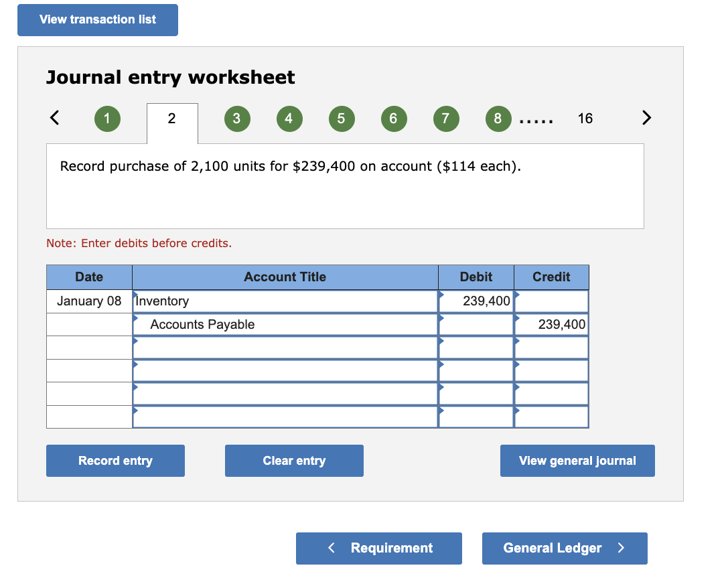The image size is (726, 588).
Task: Click the fourth row debit field
Action: (476, 371)
